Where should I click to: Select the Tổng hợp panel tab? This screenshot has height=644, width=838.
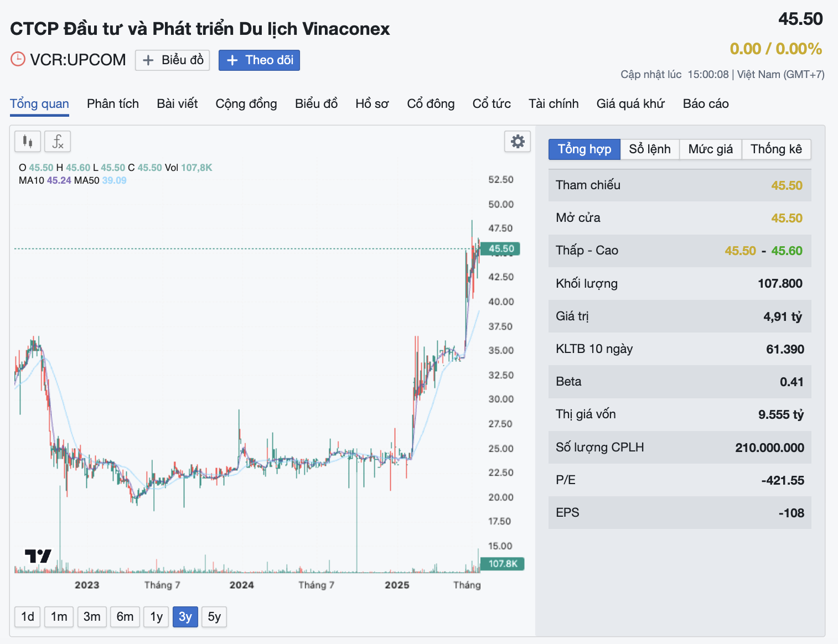pyautogui.click(x=584, y=149)
